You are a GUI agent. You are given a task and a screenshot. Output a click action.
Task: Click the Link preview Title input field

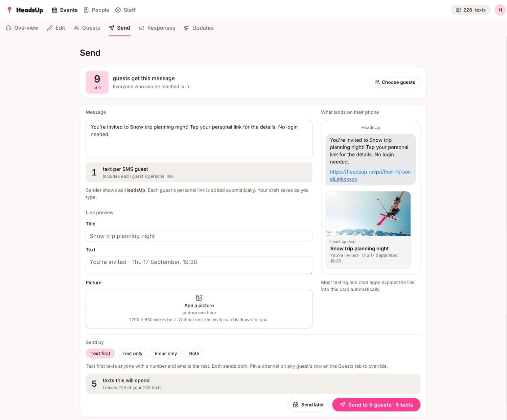[199, 236]
